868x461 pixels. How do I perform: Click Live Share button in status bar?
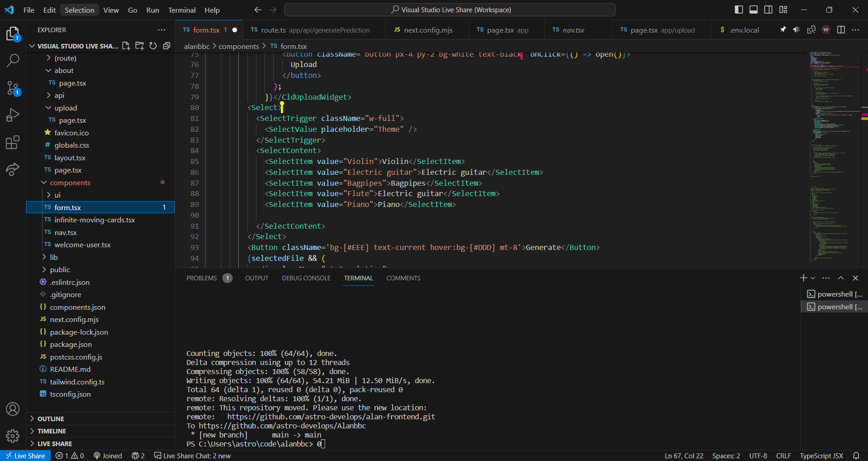25,456
